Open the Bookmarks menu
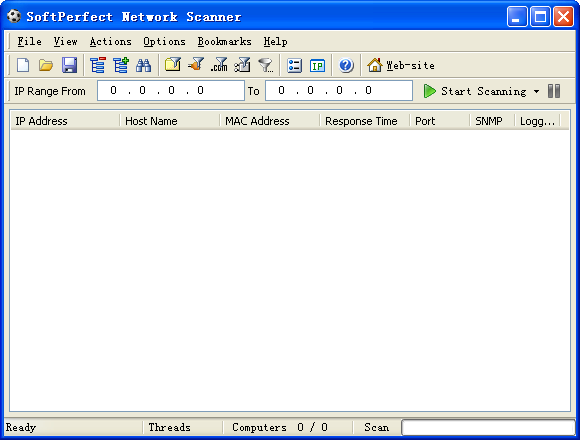 tap(224, 41)
